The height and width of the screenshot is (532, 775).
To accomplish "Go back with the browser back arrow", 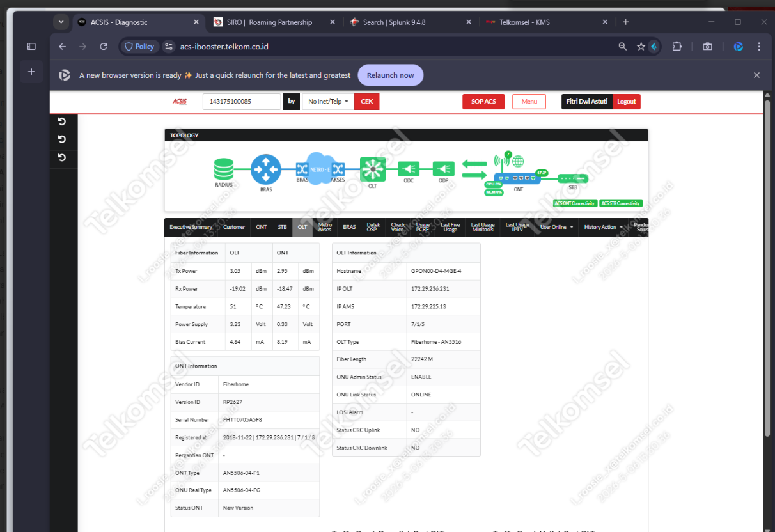I will (x=62, y=47).
